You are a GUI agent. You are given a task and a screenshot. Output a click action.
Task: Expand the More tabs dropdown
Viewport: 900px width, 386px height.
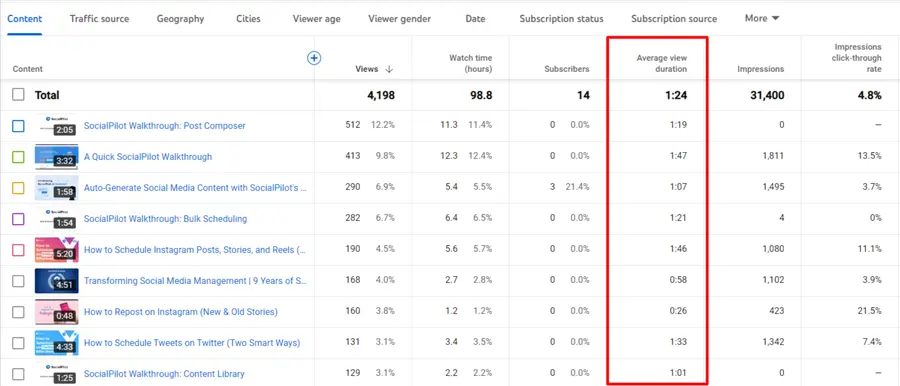762,18
